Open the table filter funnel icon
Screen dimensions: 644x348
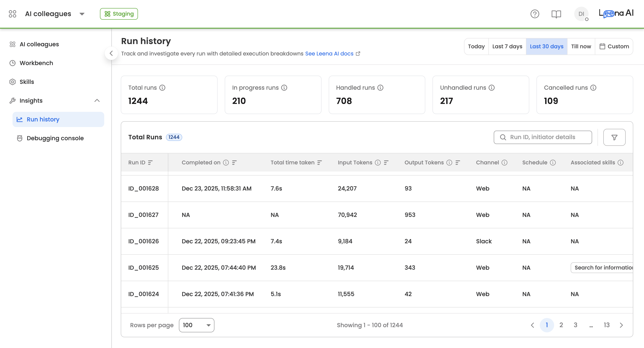pos(614,137)
